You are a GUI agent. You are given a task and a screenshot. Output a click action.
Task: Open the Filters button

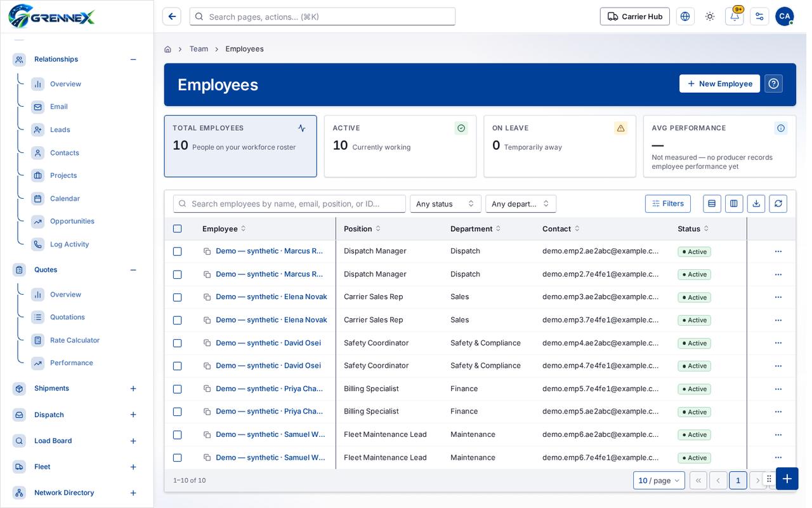[x=668, y=204]
